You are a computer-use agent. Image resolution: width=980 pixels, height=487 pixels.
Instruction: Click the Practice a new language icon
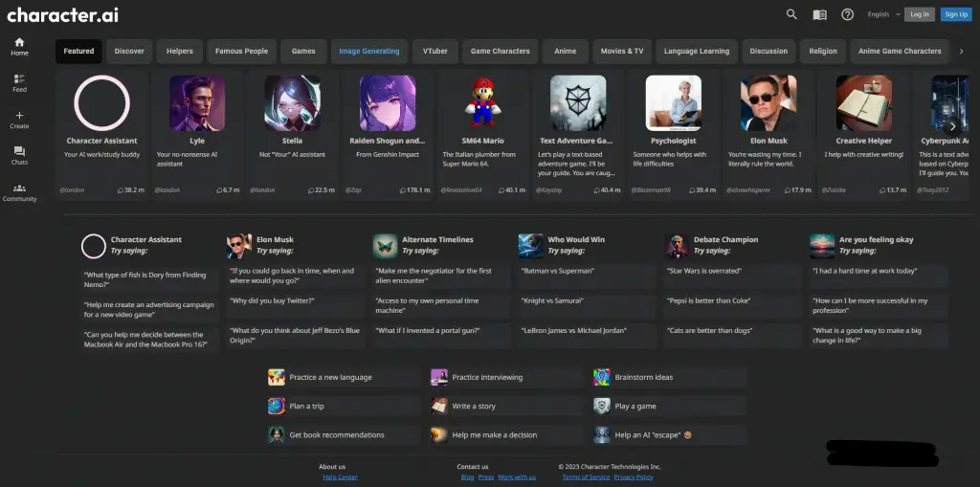[277, 377]
